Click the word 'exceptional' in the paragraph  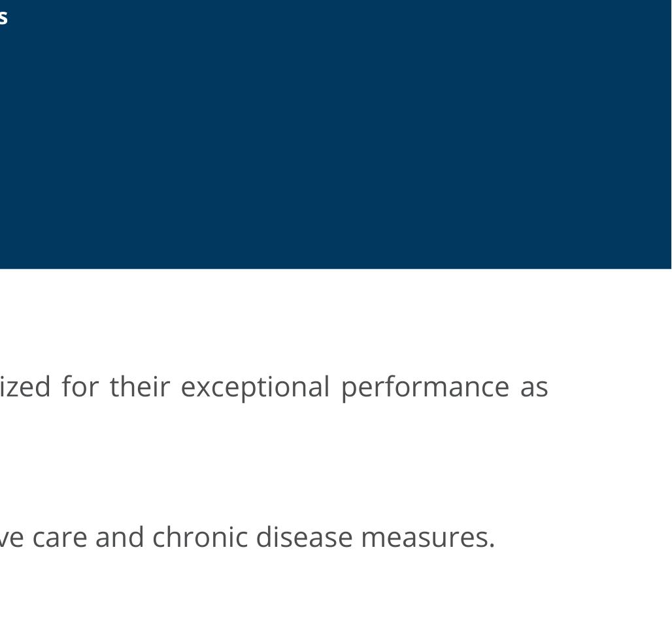tap(255, 387)
